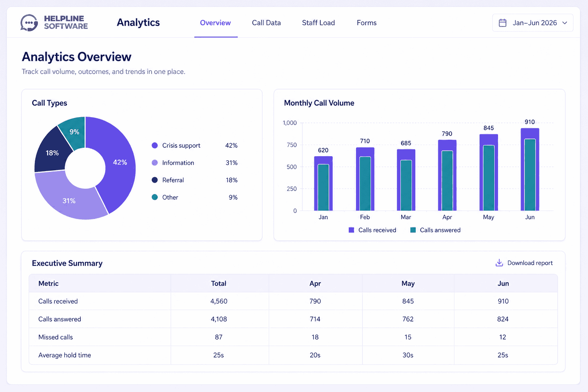Select the Calls received row label
This screenshot has width=588, height=392.
point(58,301)
